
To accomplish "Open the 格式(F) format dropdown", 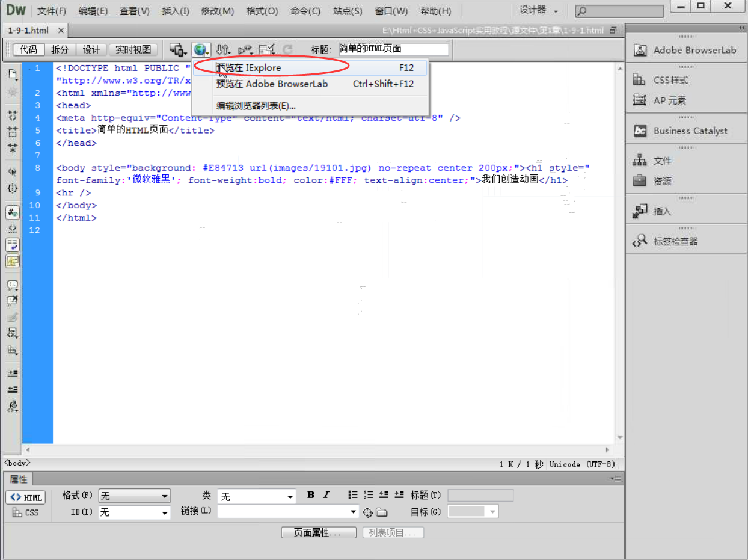I will point(135,496).
